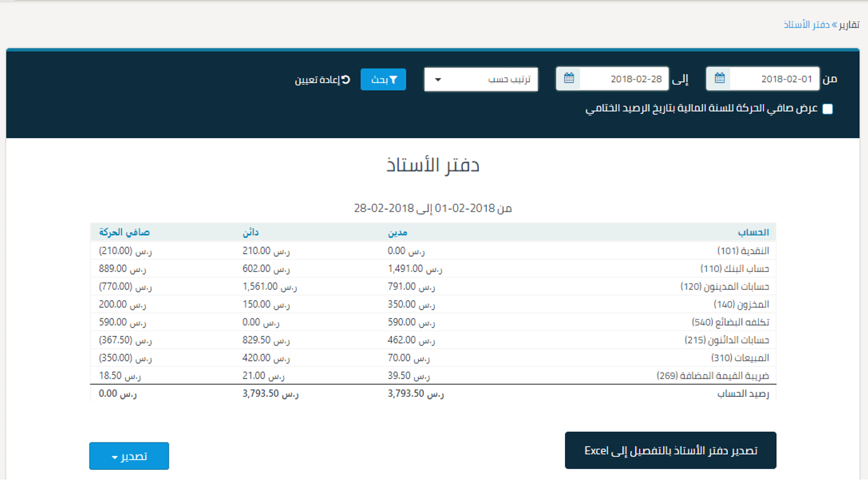
Task: Sort by the 'مدين' column header
Action: point(396,233)
